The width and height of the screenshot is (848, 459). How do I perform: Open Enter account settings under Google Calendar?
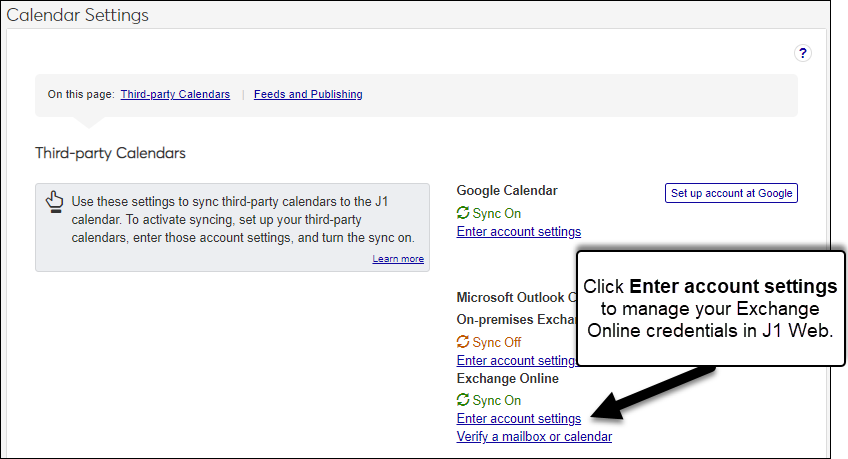518,232
